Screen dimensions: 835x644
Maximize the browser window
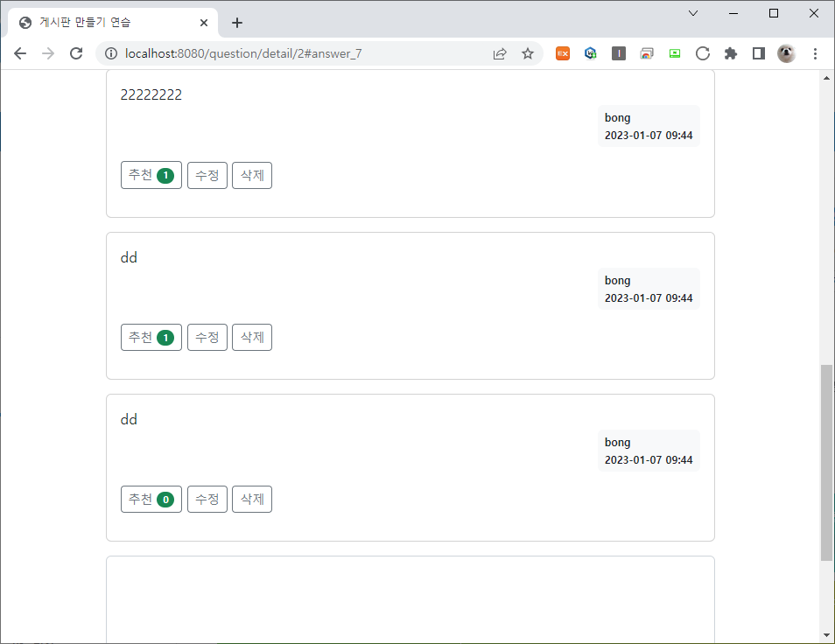[x=774, y=13]
